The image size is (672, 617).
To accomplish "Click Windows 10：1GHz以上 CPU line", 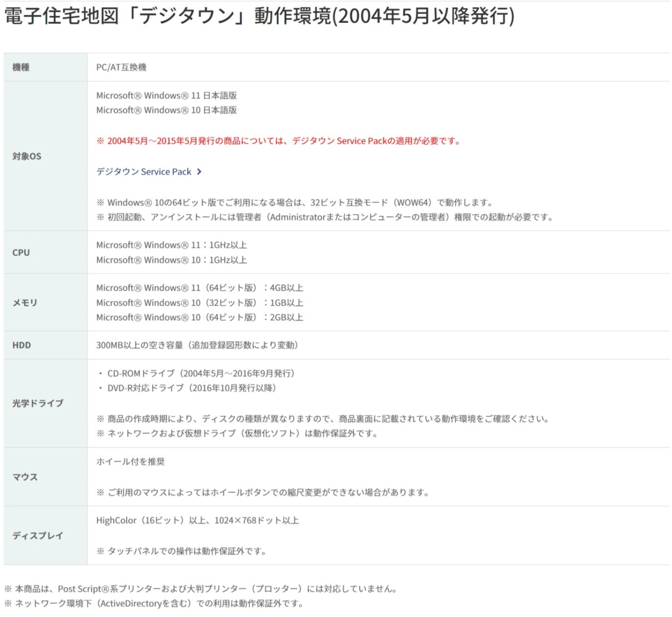I will (x=172, y=260).
